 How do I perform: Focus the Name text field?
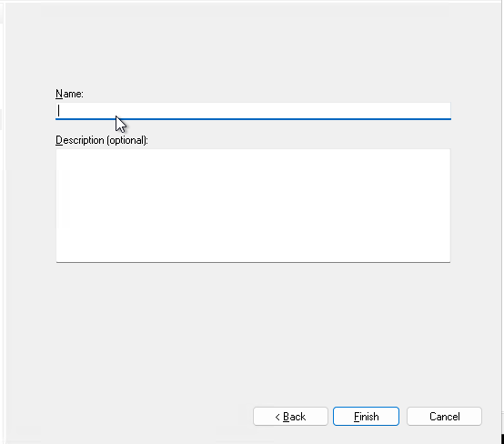[x=253, y=111]
